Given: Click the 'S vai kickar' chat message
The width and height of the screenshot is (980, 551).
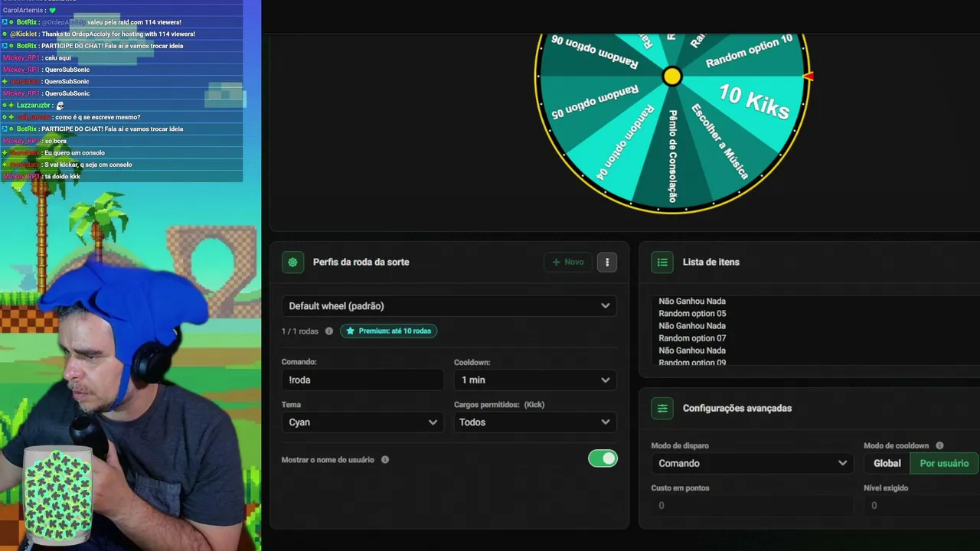Looking at the screenshot, I should [67, 165].
